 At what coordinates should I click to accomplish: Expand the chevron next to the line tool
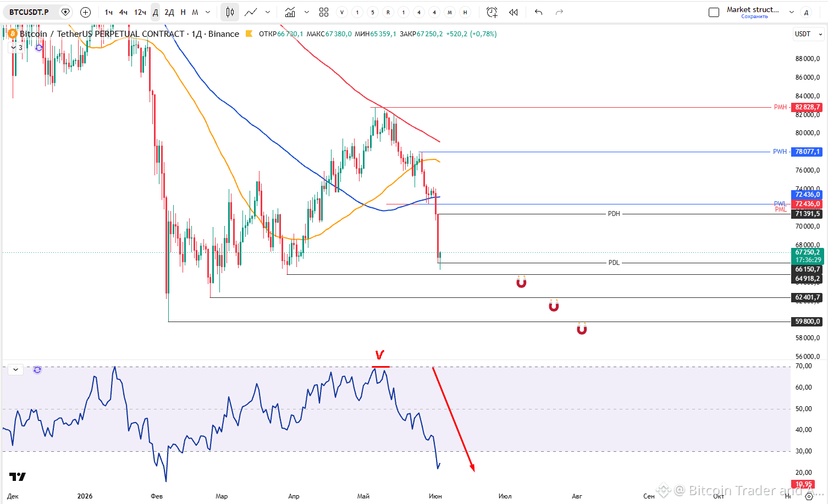[268, 12]
